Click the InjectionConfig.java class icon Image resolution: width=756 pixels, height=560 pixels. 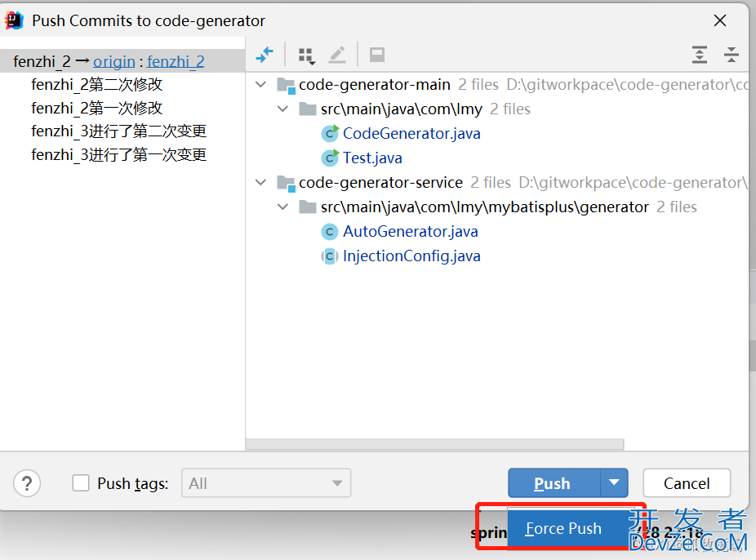[330, 256]
